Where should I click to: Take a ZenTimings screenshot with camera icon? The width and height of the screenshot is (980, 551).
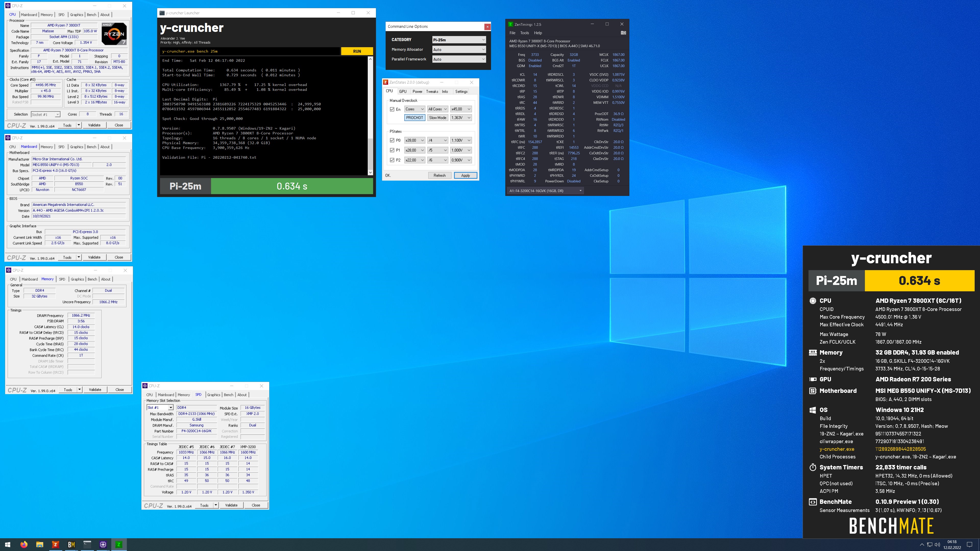623,33
